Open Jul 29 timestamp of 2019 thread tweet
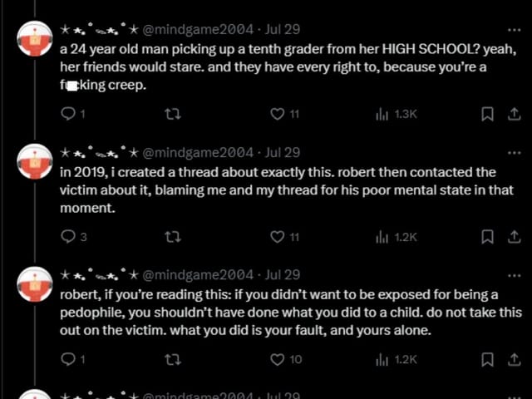The image size is (532, 399). [x=283, y=153]
